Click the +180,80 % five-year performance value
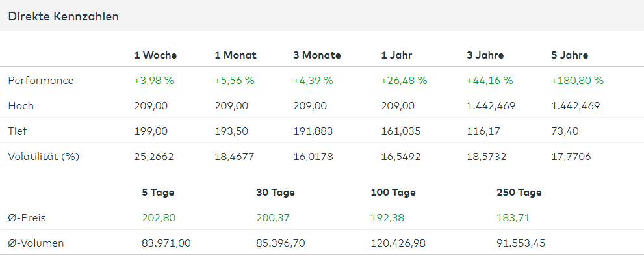The height and width of the screenshot is (268, 644). click(577, 81)
